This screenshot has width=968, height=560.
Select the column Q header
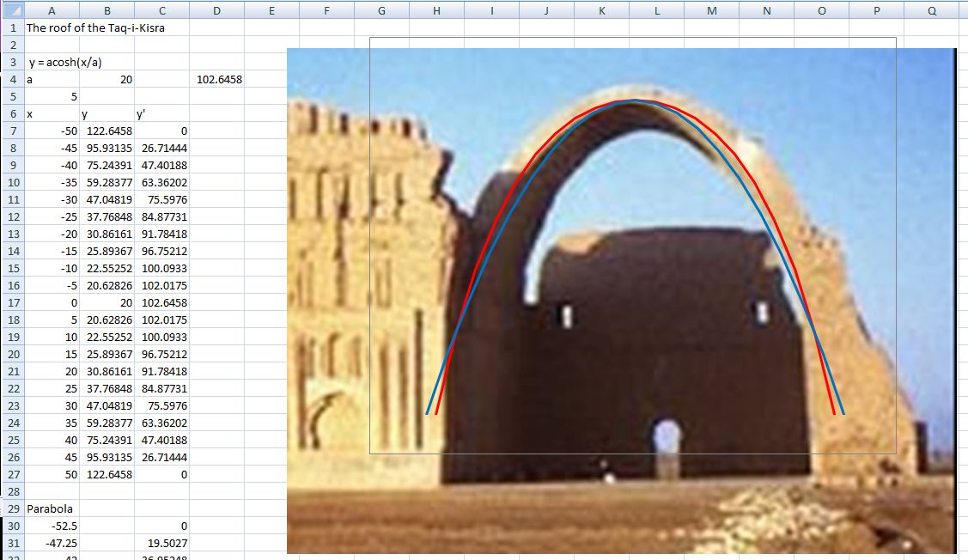(x=932, y=10)
